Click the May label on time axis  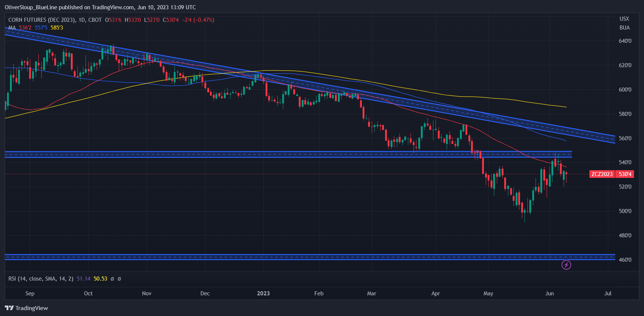click(x=488, y=293)
